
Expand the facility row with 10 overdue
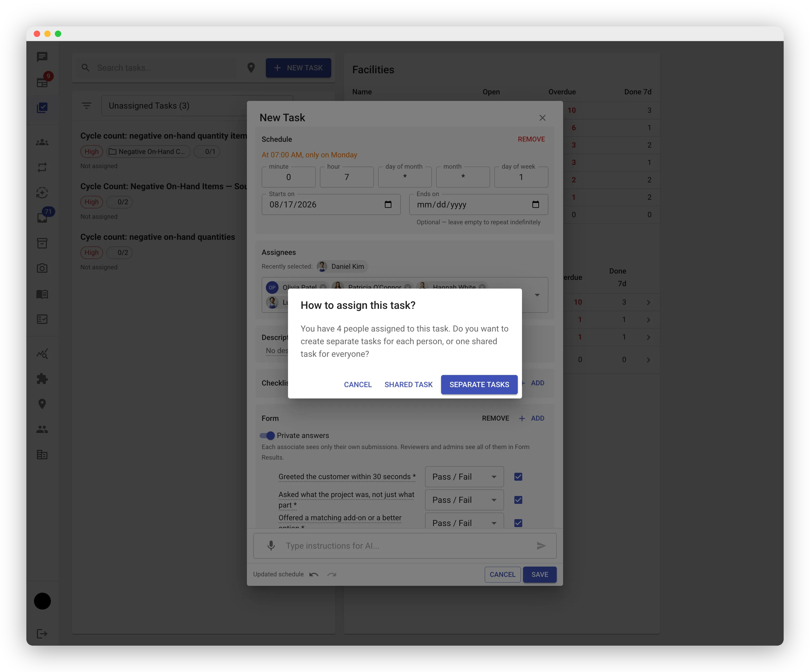[x=648, y=303]
